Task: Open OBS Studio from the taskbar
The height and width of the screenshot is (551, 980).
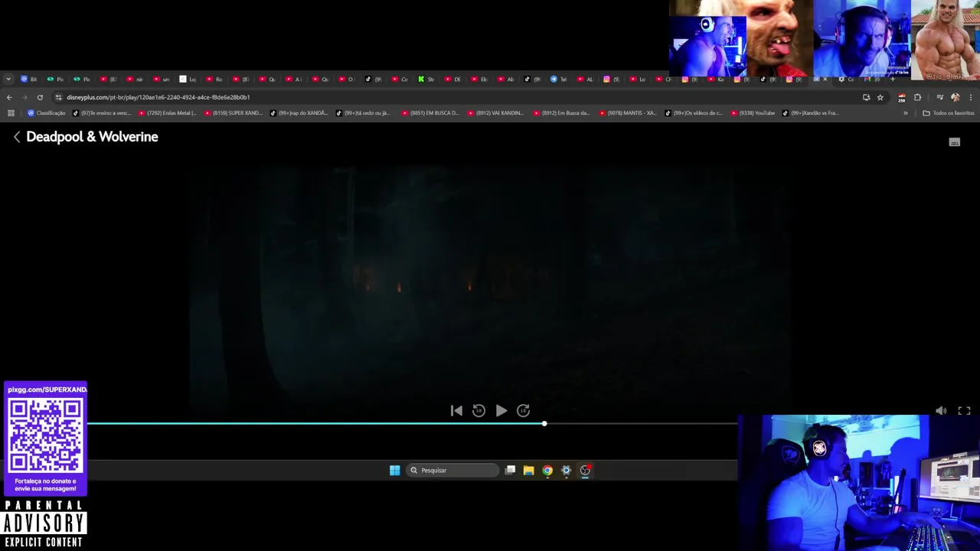Action: tap(585, 471)
